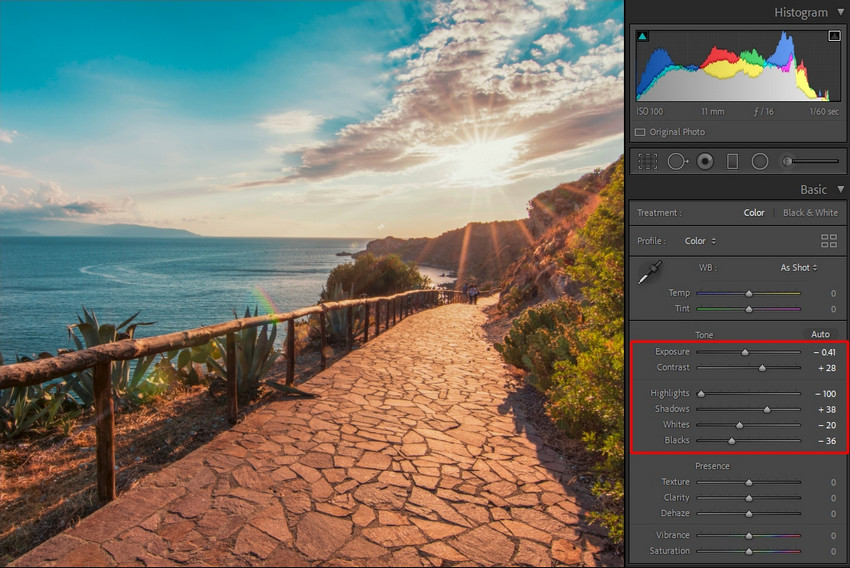Open the Profile Color dropdown
The width and height of the screenshot is (850, 568).
click(x=700, y=241)
